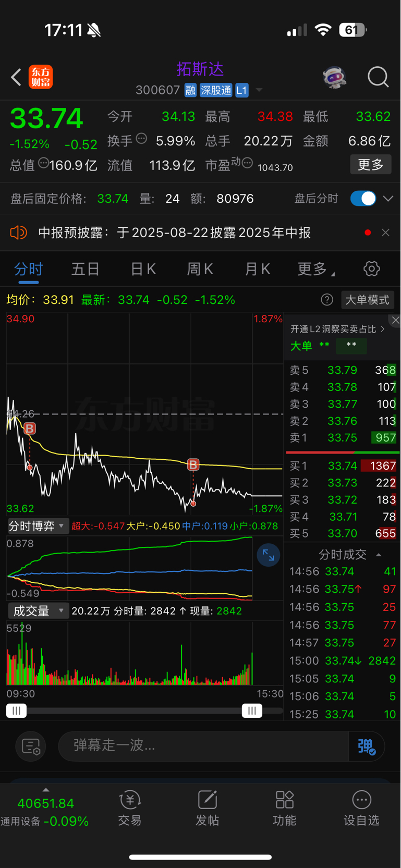
Task: Toggle the 盘后分时 switch
Action: point(363,199)
